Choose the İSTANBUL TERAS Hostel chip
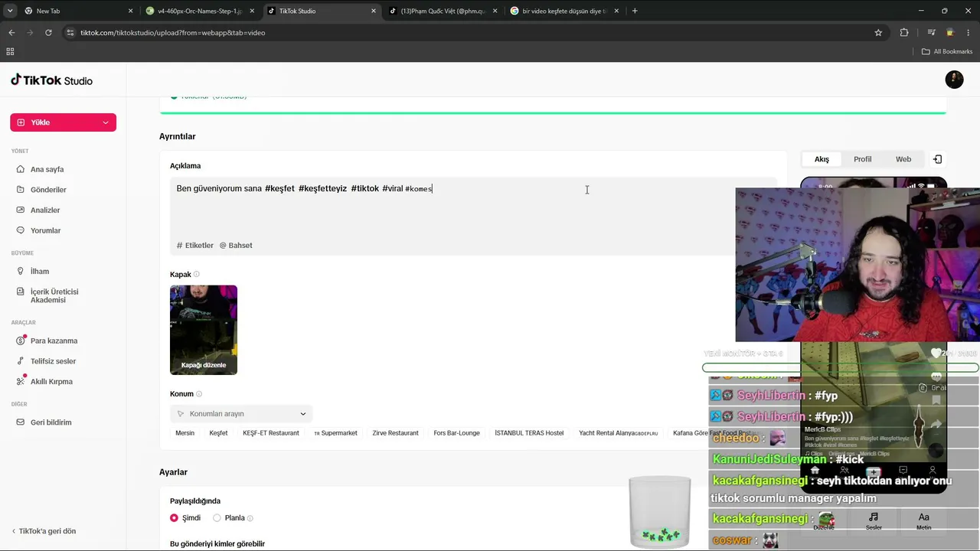This screenshot has height=551, width=980. (x=529, y=433)
